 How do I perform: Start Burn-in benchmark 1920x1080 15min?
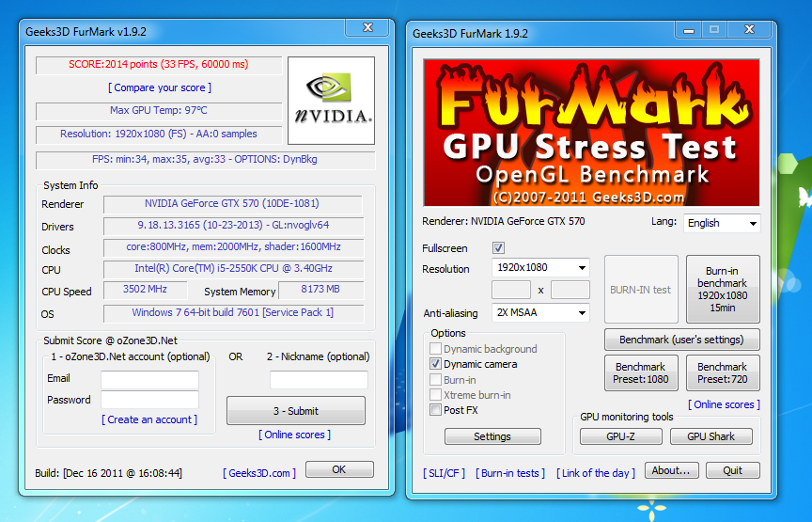pos(723,290)
